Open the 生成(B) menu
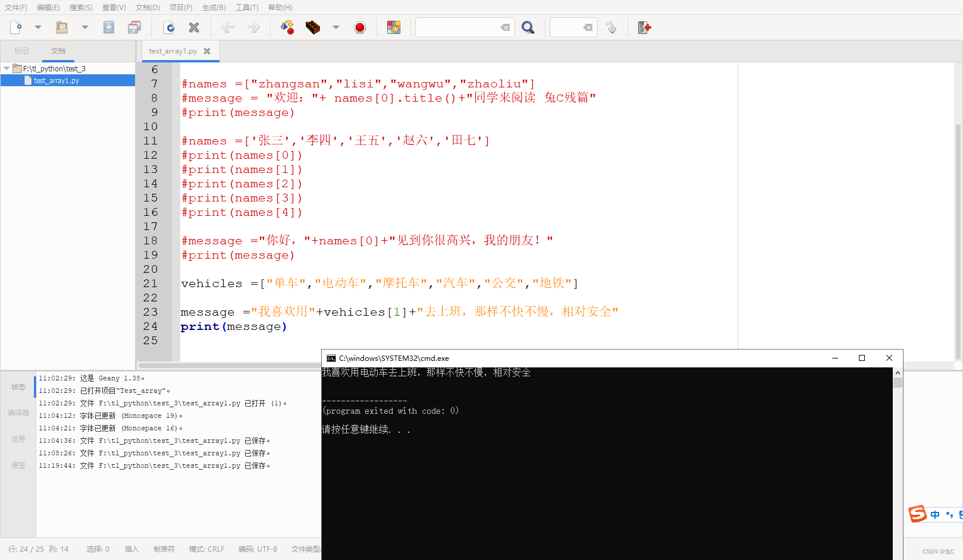 pos(214,8)
